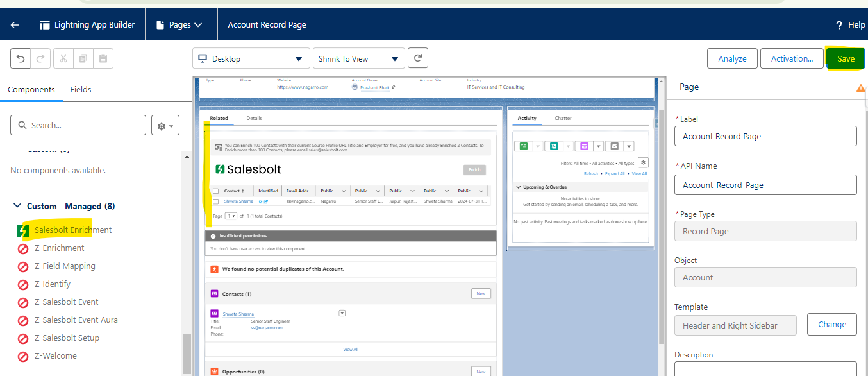Tick the checkbox for Shweta Sharma row
This screenshot has height=376, width=868.
(216, 201)
